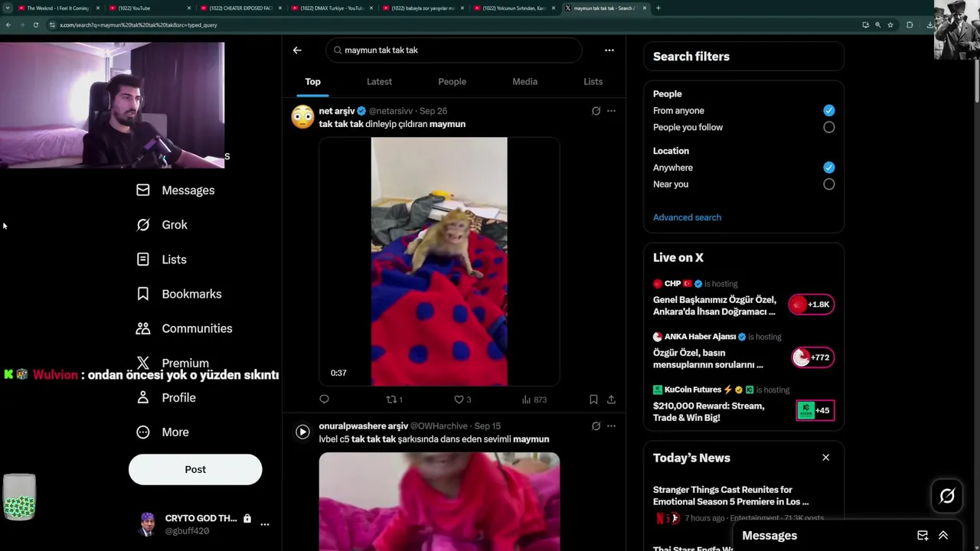The height and width of the screenshot is (551, 980).
Task: Click the maymun tak tak search field
Action: point(454,51)
